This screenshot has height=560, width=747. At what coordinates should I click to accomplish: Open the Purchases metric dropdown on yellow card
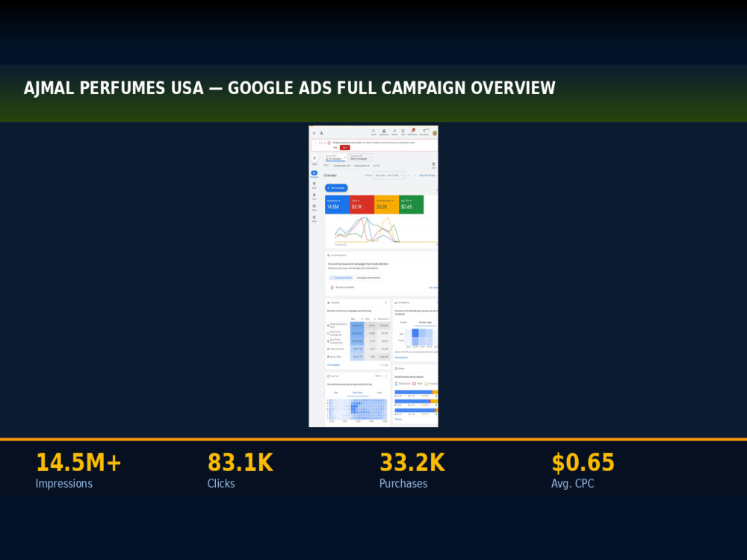tap(385, 200)
